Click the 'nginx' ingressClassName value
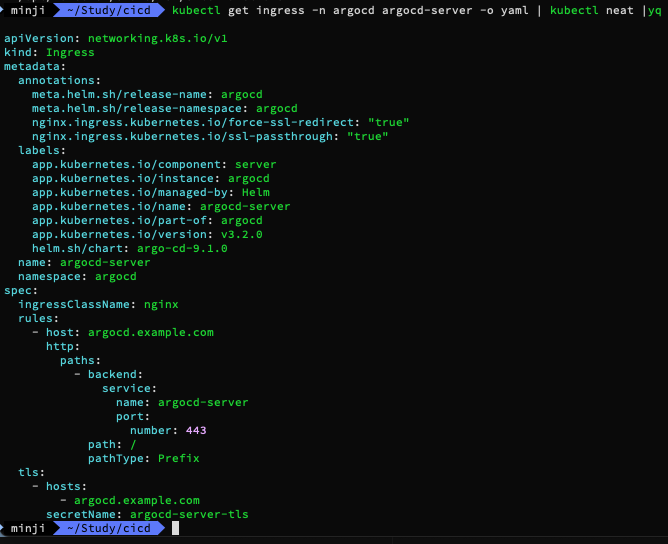The width and height of the screenshot is (668, 544). [161, 305]
